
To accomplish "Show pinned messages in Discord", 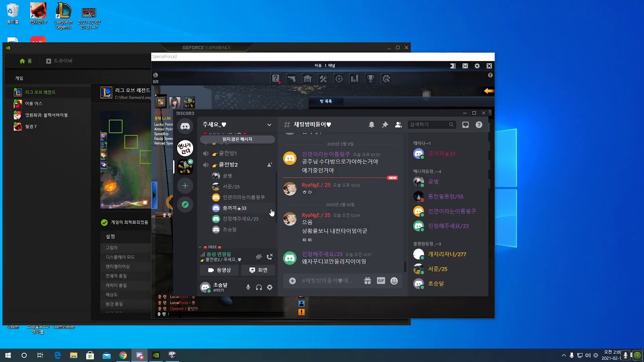I will click(385, 125).
